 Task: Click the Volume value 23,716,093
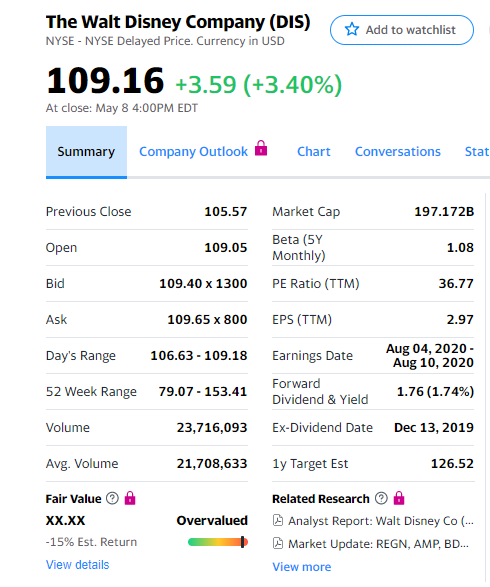pos(212,428)
